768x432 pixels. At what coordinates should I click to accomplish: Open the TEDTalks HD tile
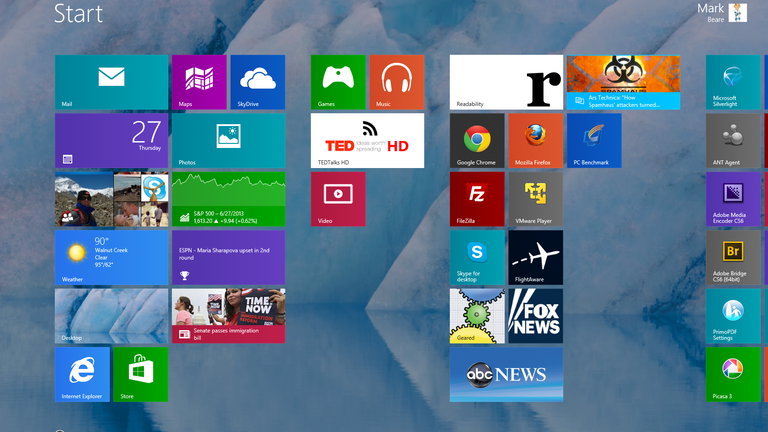click(367, 141)
